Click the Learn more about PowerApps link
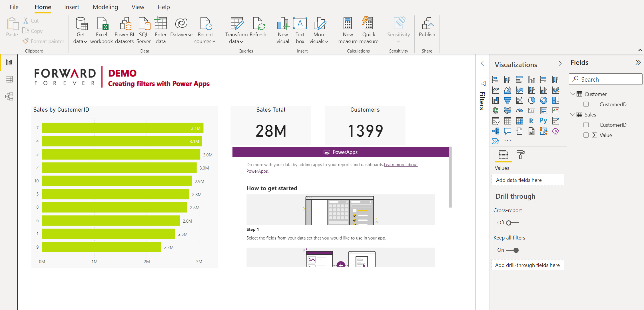This screenshot has height=310, width=644. point(400,165)
